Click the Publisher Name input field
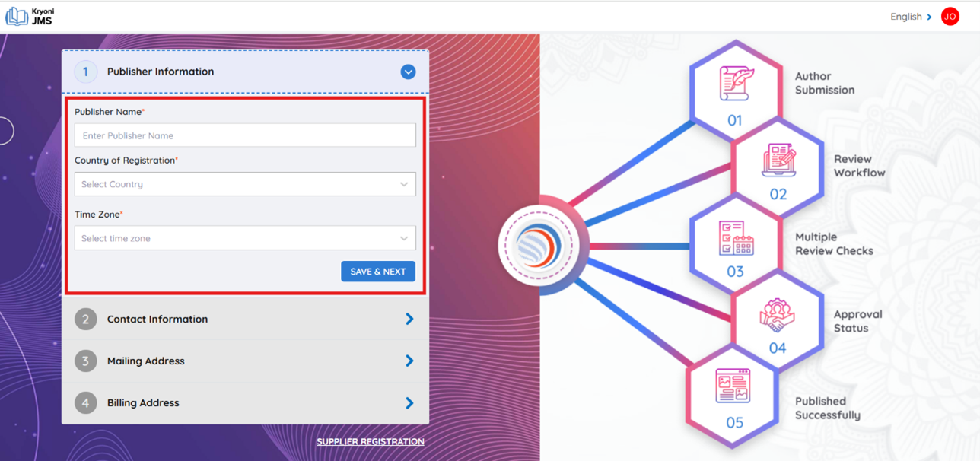980x461 pixels. (x=245, y=135)
